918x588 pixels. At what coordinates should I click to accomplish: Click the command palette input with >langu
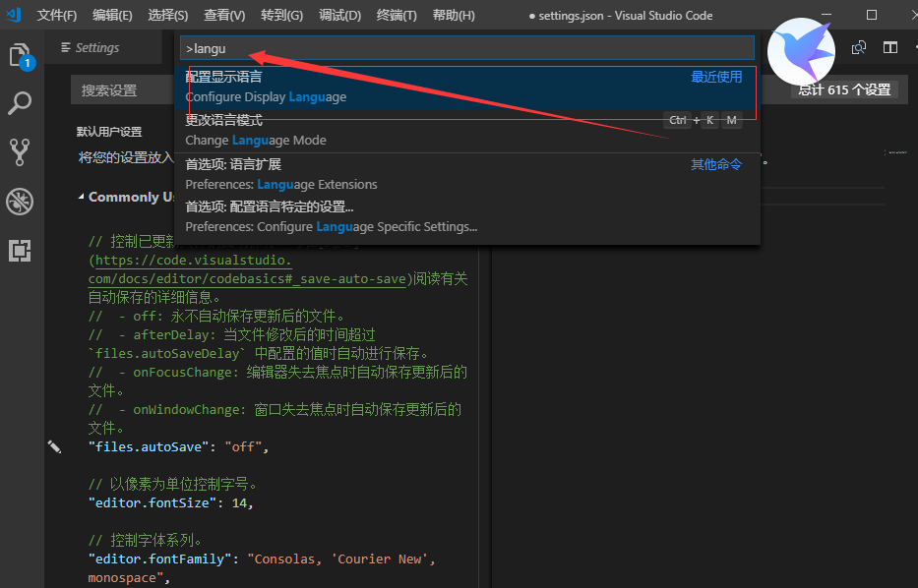466,48
